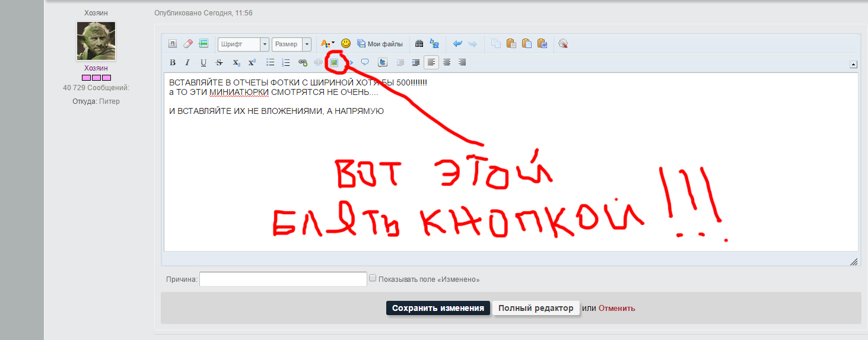
Task: Click the paste from Word icon
Action: click(x=542, y=43)
